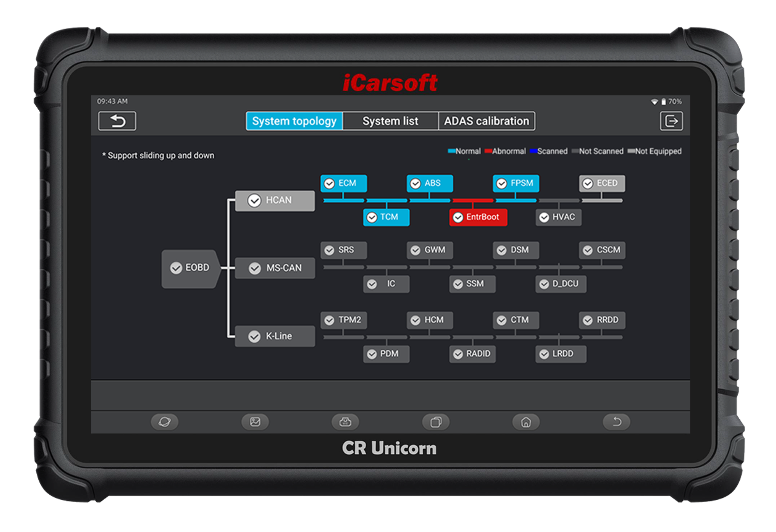Show recent apps via overlapping squares icon
The image size is (776, 532).
(x=436, y=422)
